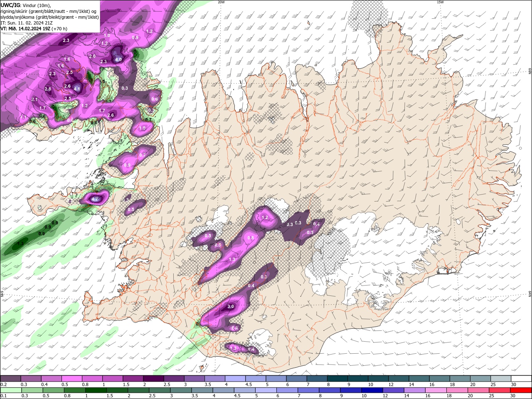Select the dark teal swatch between 8 and 9 on the upper scale
The height and width of the screenshot is (399, 532).
click(337, 379)
